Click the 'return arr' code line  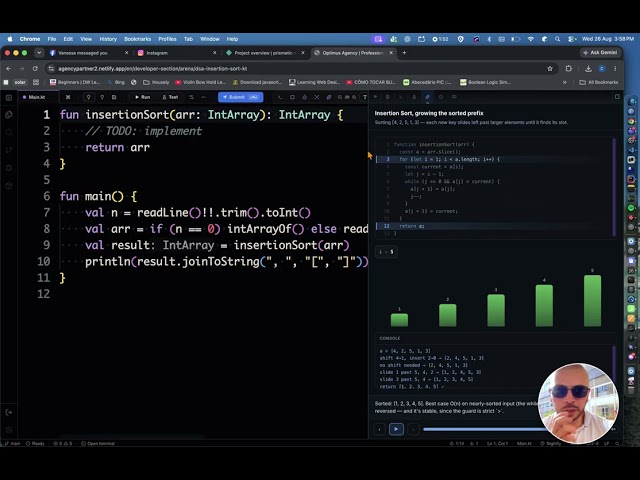tap(118, 147)
